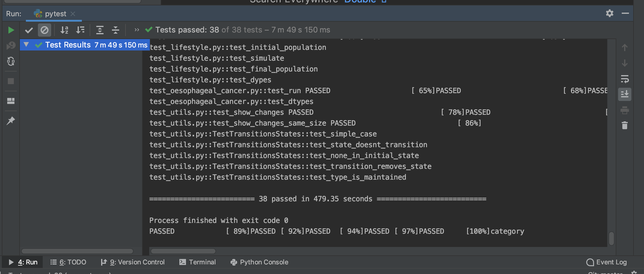Click the test_none_in_initial_state output line
The image size is (644, 274).
coord(284,156)
